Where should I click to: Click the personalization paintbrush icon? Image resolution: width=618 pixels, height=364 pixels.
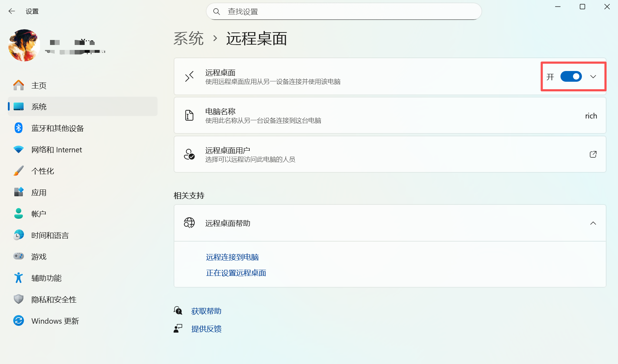tap(19, 171)
